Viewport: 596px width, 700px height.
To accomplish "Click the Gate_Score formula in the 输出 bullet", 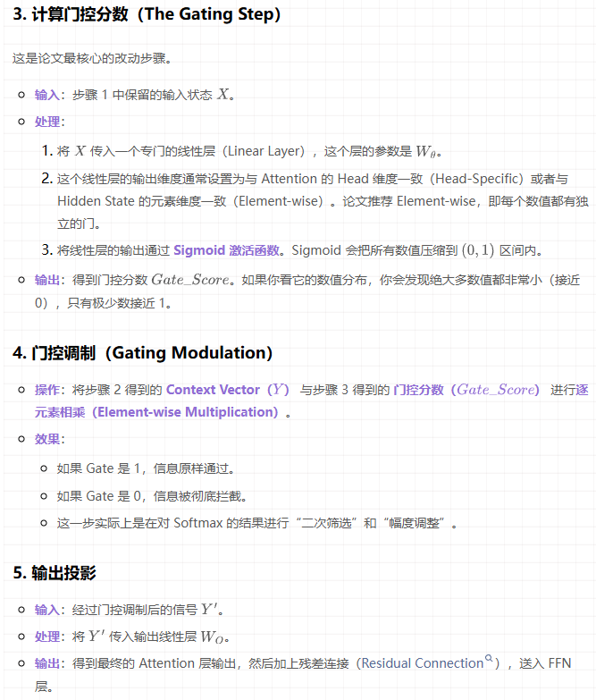I will pyautogui.click(x=190, y=280).
